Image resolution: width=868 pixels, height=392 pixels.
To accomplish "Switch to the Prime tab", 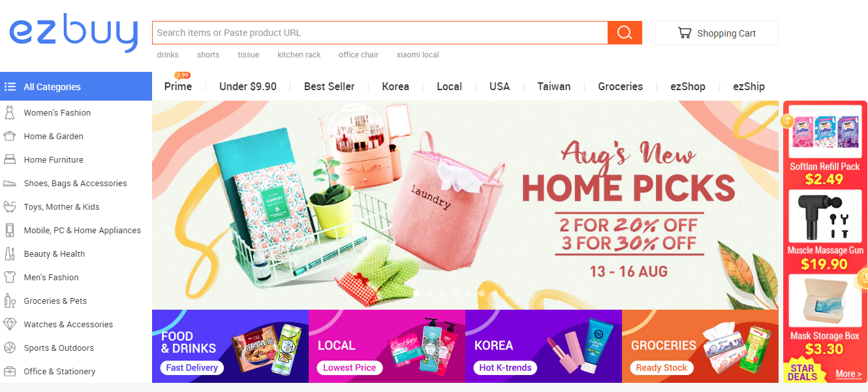I will [178, 86].
